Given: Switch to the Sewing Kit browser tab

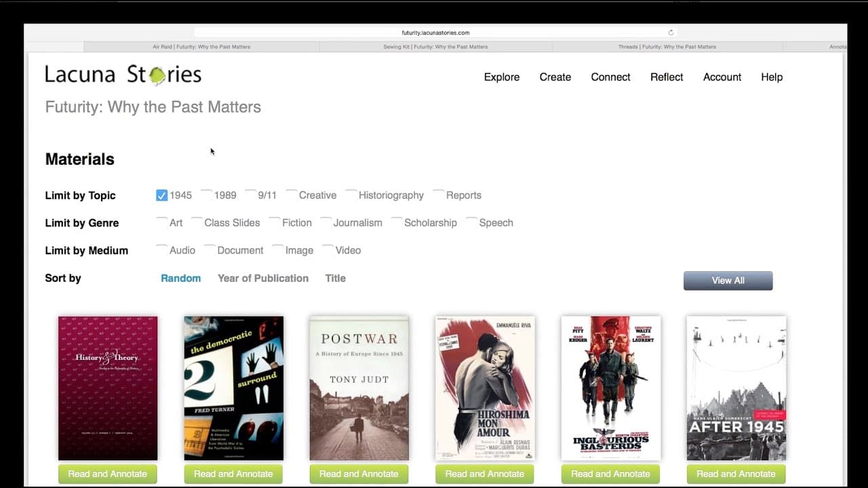Looking at the screenshot, I should click(x=435, y=47).
